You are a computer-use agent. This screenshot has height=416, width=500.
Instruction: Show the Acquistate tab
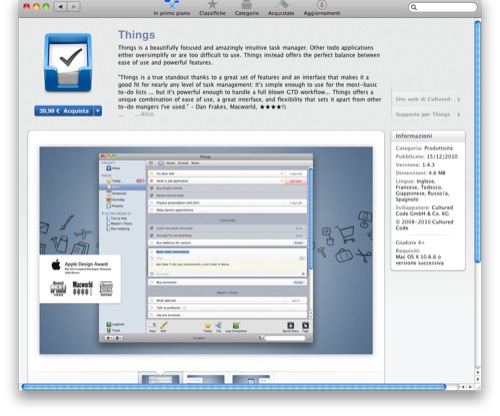pyautogui.click(x=281, y=9)
